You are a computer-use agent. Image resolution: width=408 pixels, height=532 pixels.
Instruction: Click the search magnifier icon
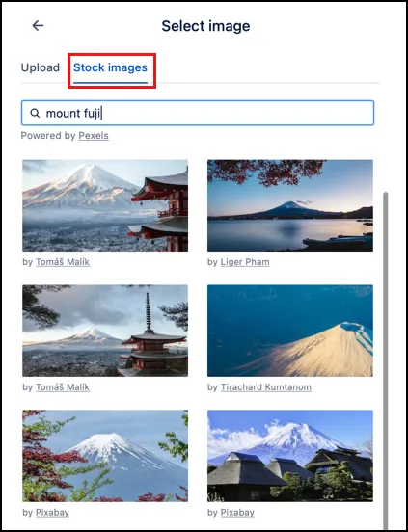[35, 113]
